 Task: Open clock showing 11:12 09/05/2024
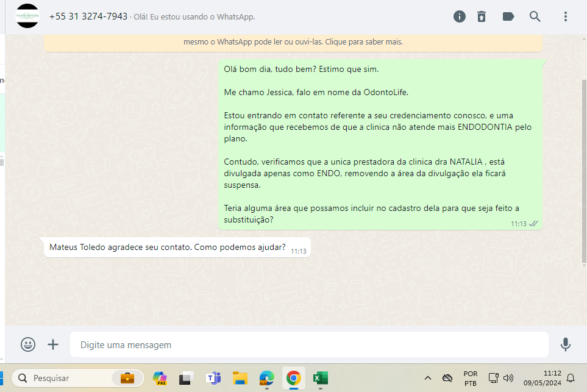(x=542, y=378)
